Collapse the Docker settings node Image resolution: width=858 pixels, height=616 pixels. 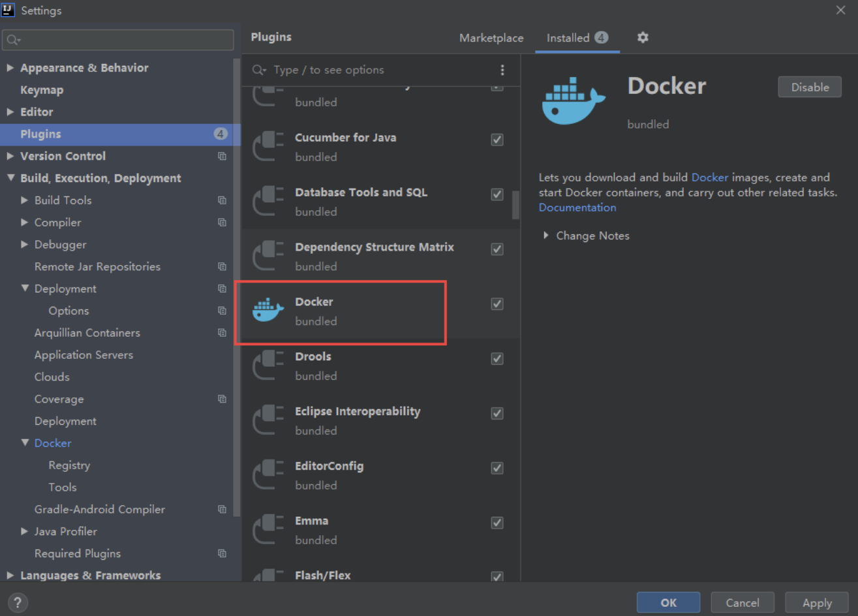click(25, 442)
